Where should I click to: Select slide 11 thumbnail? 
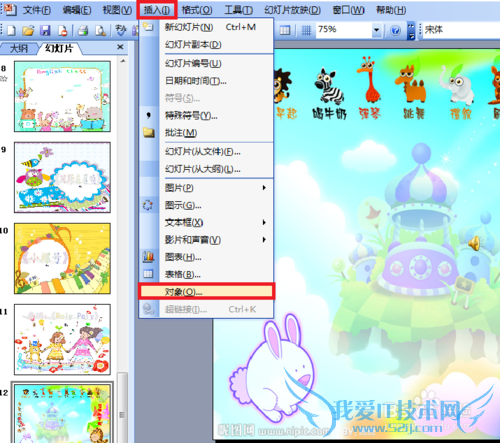coord(62,339)
